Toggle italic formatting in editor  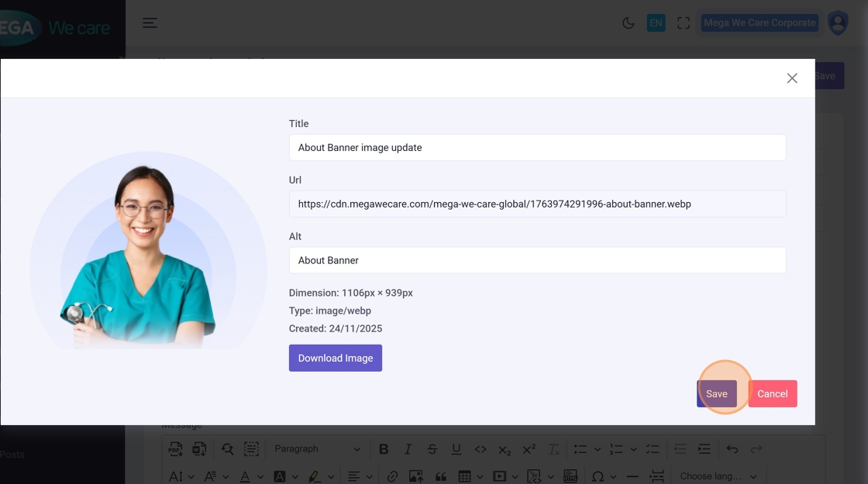click(x=408, y=449)
